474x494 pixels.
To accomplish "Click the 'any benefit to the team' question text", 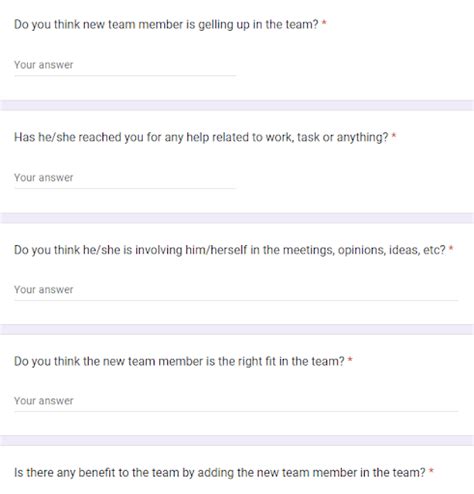I will (x=220, y=473).
